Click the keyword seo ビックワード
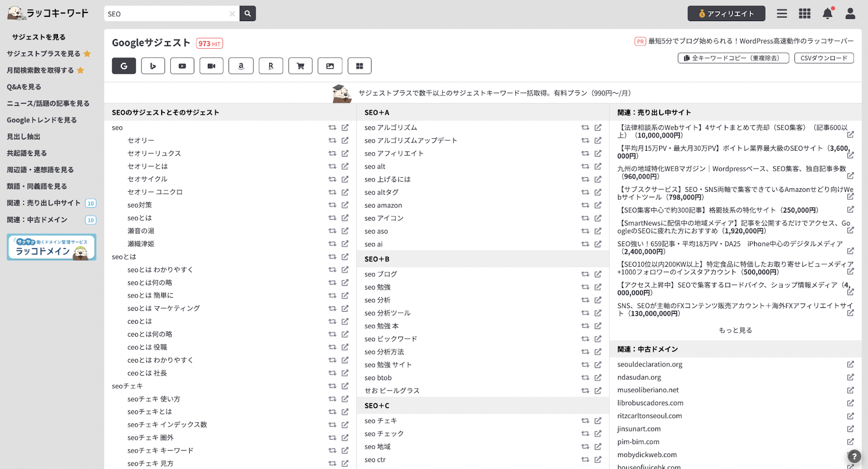 click(391, 339)
